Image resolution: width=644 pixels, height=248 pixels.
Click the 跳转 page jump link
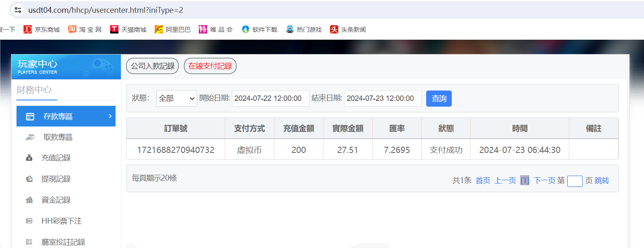(602, 181)
